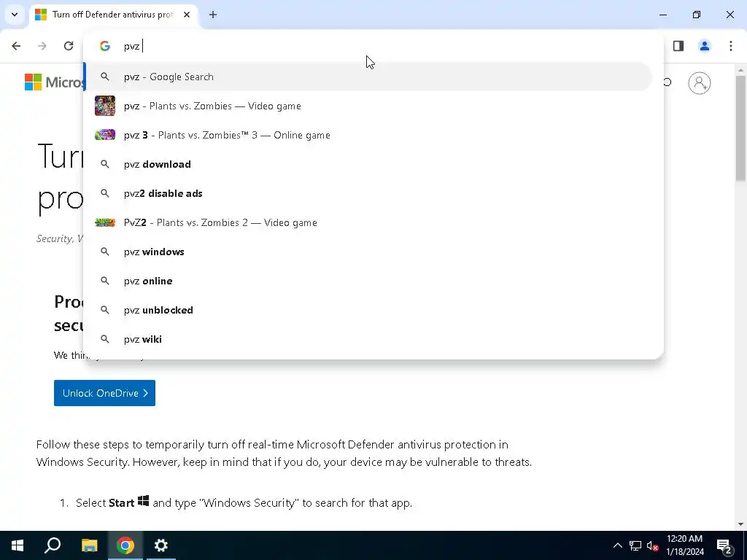
Task: Select 'pvz wiki' suggestion
Action: (368, 339)
